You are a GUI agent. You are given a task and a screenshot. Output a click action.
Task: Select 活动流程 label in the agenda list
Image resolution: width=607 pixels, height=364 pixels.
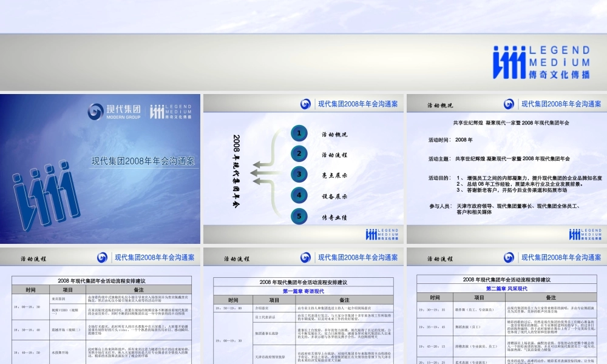pyautogui.click(x=334, y=155)
